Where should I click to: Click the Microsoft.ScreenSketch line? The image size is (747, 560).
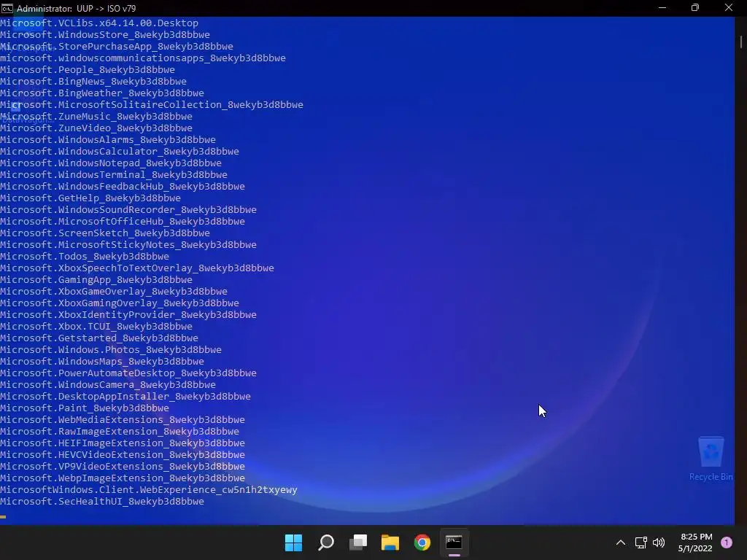(105, 233)
